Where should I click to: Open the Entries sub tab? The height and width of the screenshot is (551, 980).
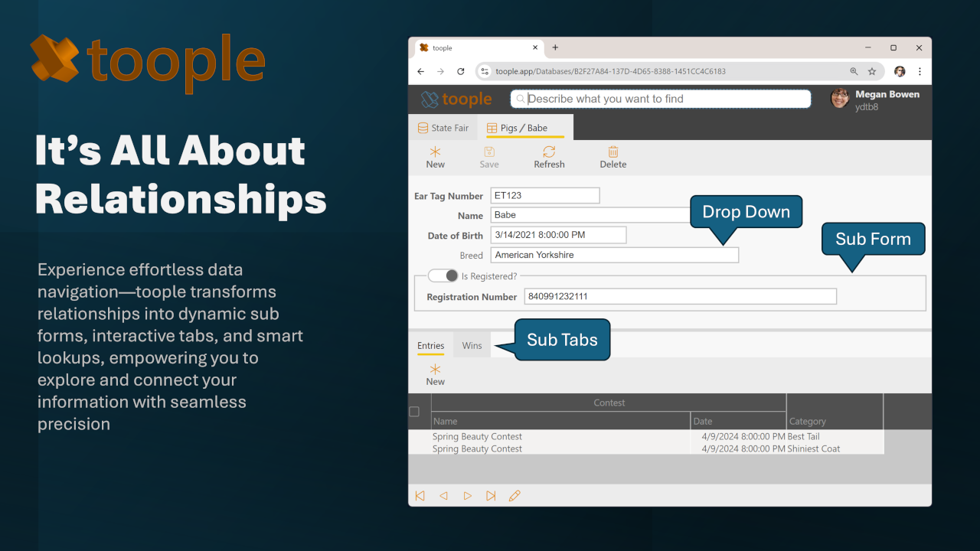tap(431, 346)
